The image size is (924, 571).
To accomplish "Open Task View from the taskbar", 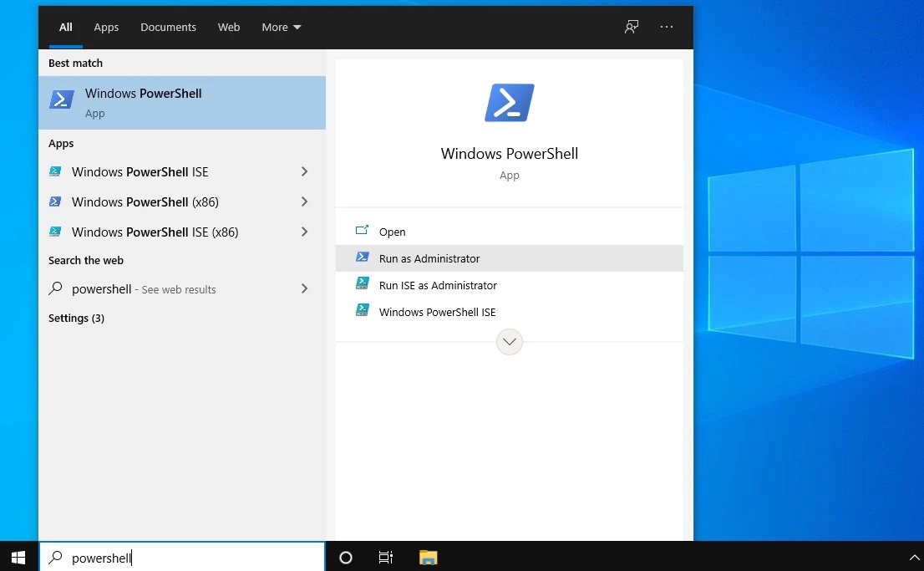I will tap(385, 557).
